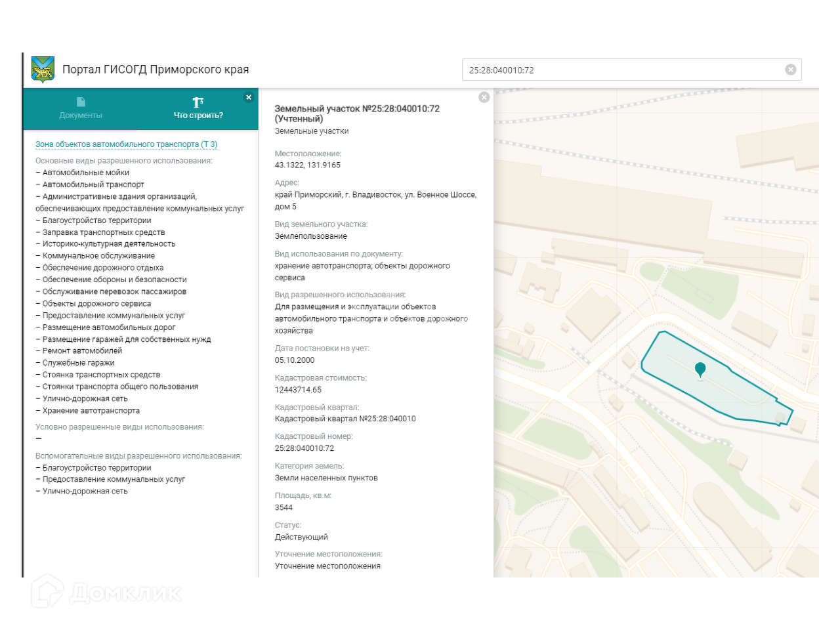
Task: Select the registration date '05.10.2000'
Action: pos(295,360)
